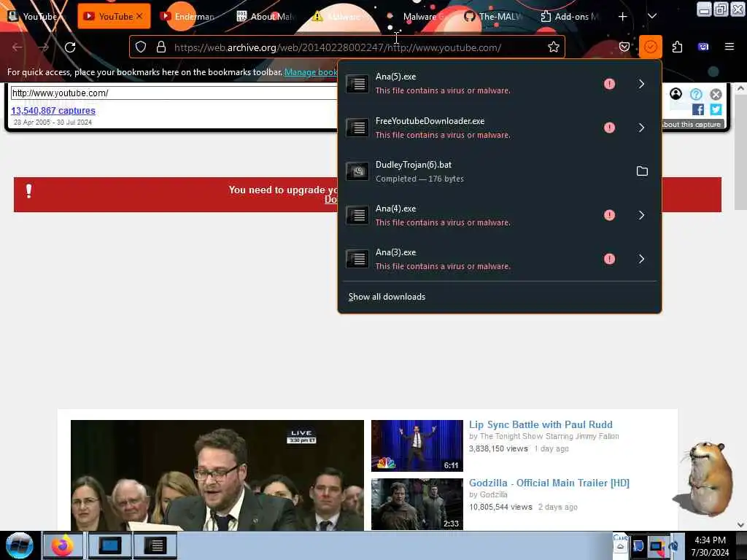
Task: Save page to Pocket icon
Action: click(x=624, y=47)
